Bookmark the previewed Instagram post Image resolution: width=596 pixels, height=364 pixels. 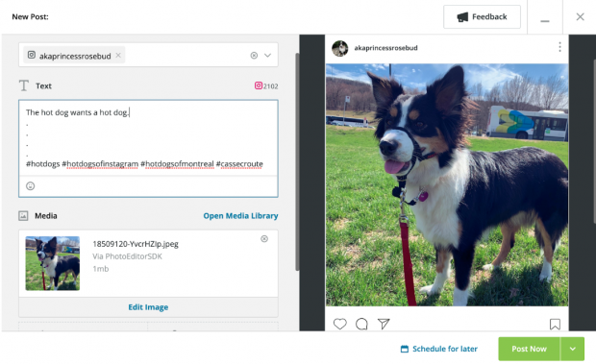pyautogui.click(x=555, y=325)
